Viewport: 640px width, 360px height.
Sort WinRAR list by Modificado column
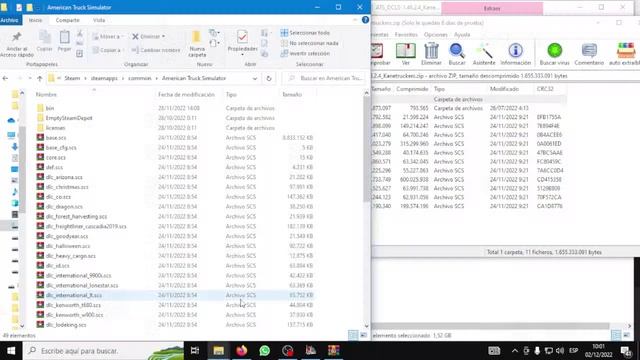pyautogui.click(x=504, y=89)
